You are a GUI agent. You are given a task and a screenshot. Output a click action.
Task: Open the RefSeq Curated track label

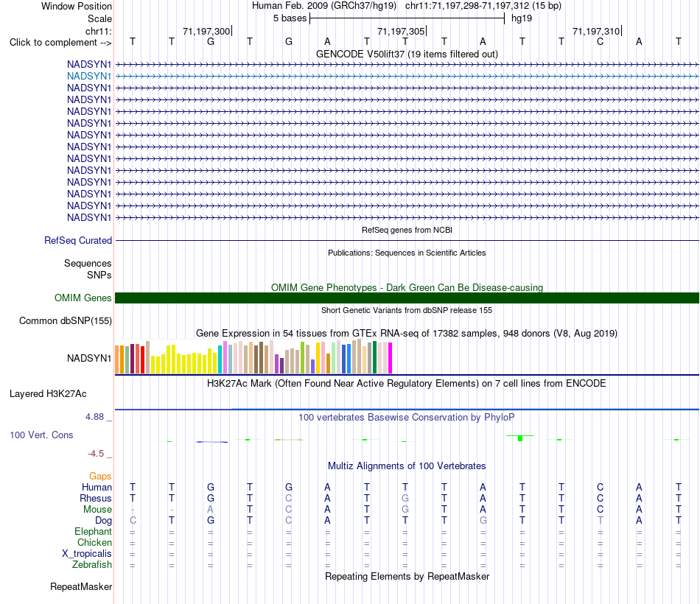tap(78, 241)
